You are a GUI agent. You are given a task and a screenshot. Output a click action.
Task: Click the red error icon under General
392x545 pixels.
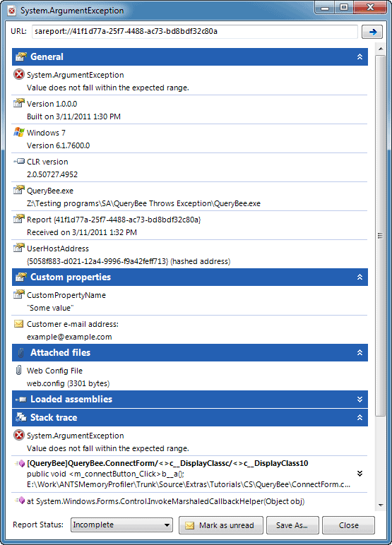(19, 74)
